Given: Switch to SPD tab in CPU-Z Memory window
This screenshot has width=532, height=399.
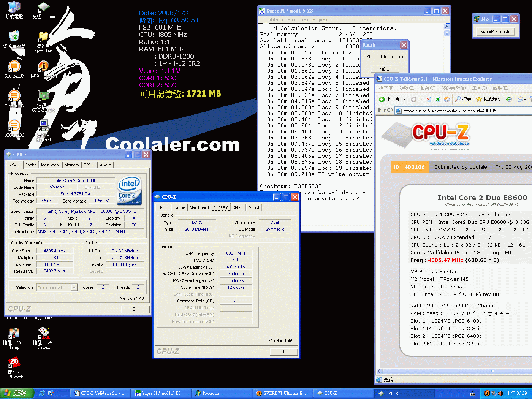Looking at the screenshot, I should click(236, 207).
